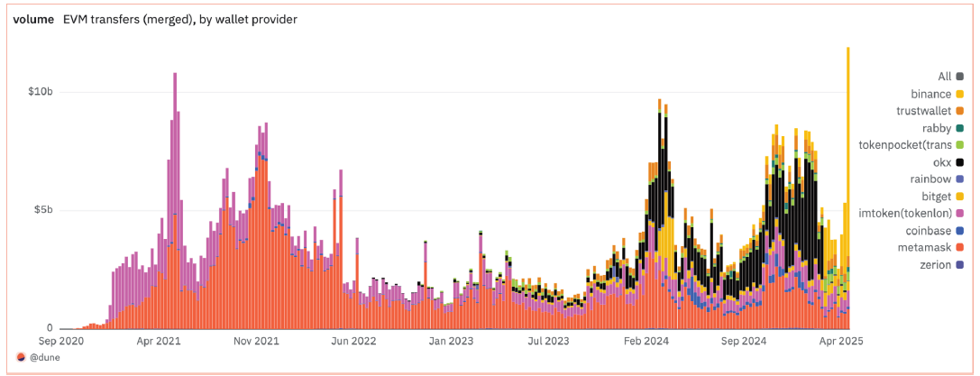Image resolution: width=980 pixels, height=376 pixels.
Task: Click the 'EVM transfers (merged), by wallet provider' subtitle
Action: tap(180, 19)
